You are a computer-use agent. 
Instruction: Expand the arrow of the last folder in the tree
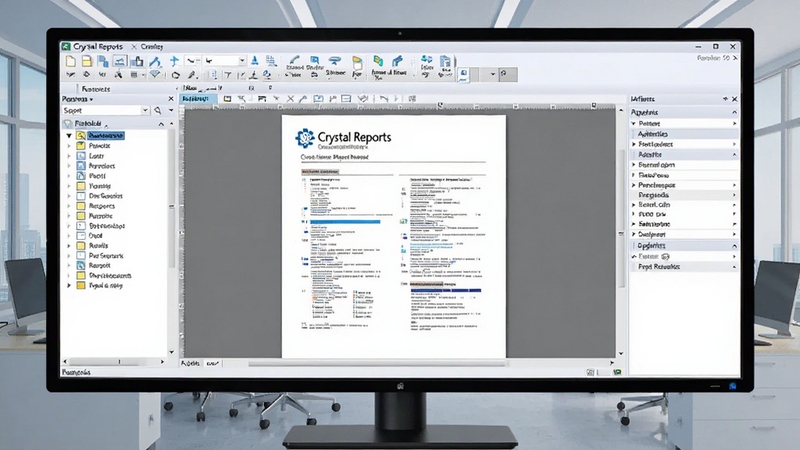[69, 286]
